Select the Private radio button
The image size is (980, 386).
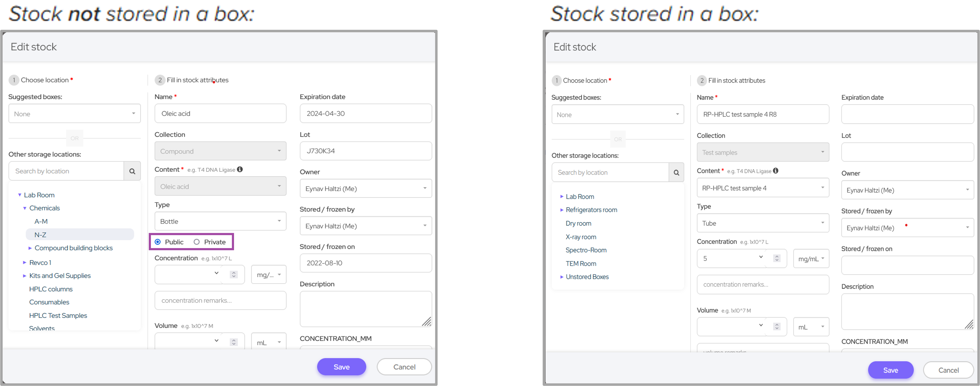point(197,242)
